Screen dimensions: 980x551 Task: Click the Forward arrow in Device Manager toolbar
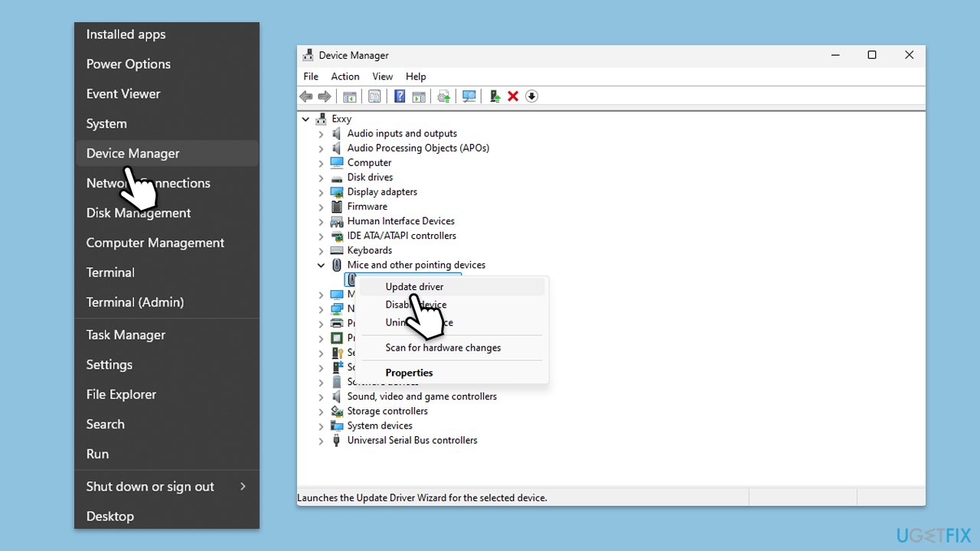coord(325,96)
